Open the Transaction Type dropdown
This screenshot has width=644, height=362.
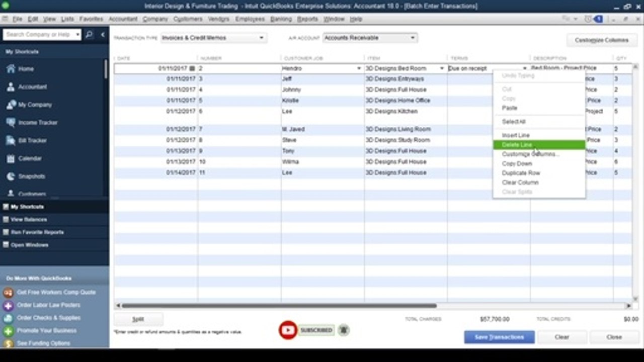[x=213, y=38]
